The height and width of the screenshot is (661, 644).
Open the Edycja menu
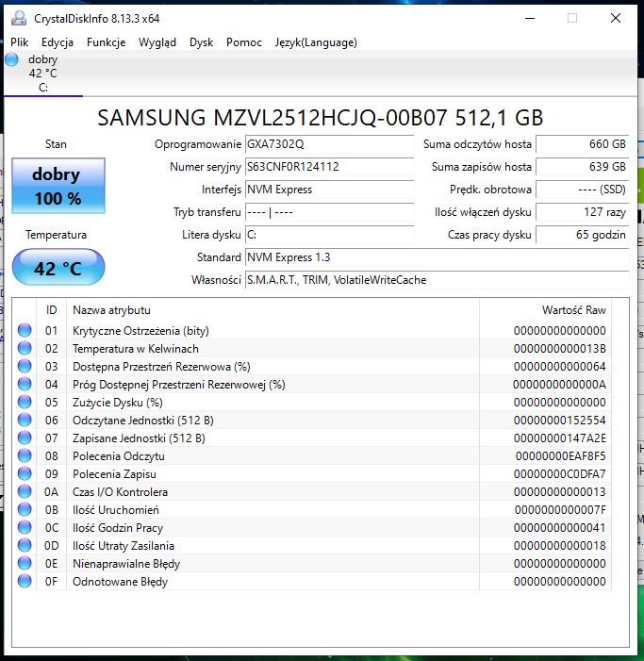[x=58, y=42]
